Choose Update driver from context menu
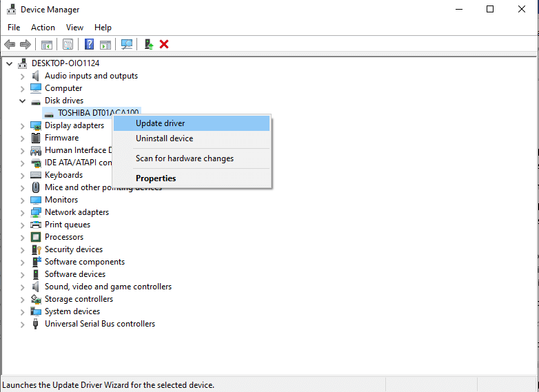This screenshot has width=539, height=392. [192, 123]
